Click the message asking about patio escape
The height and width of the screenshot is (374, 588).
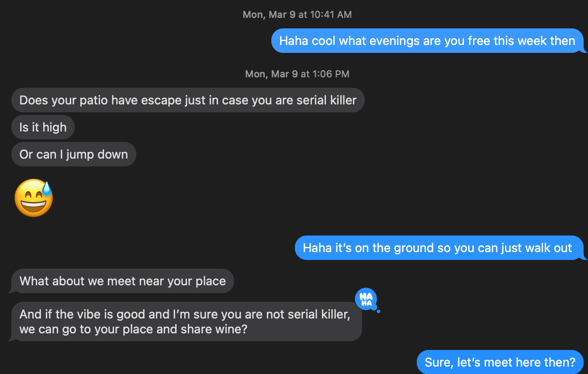click(x=188, y=100)
